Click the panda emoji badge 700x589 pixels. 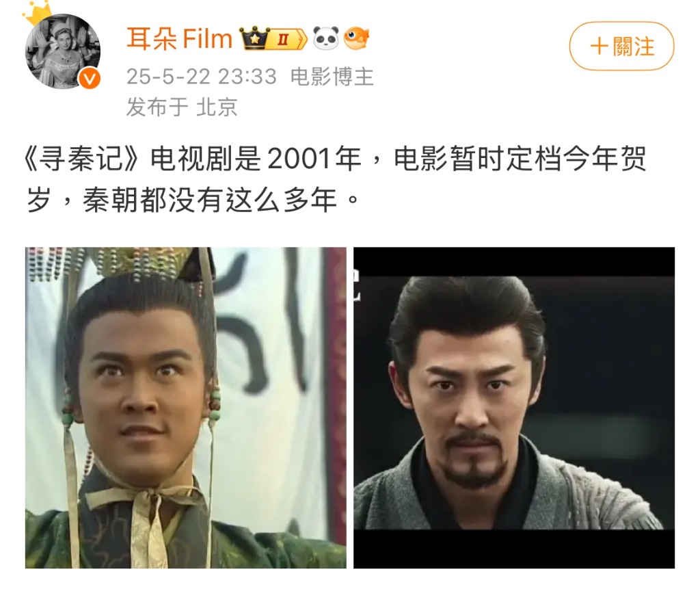[x=326, y=38]
